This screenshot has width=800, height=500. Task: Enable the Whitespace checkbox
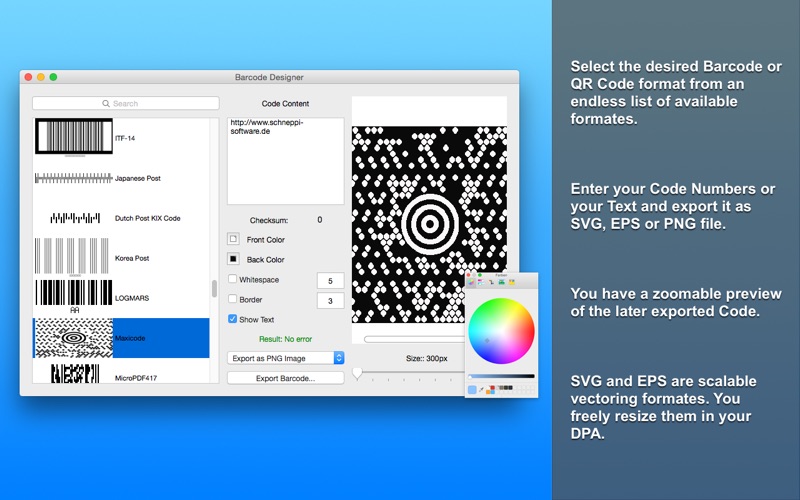(x=233, y=279)
